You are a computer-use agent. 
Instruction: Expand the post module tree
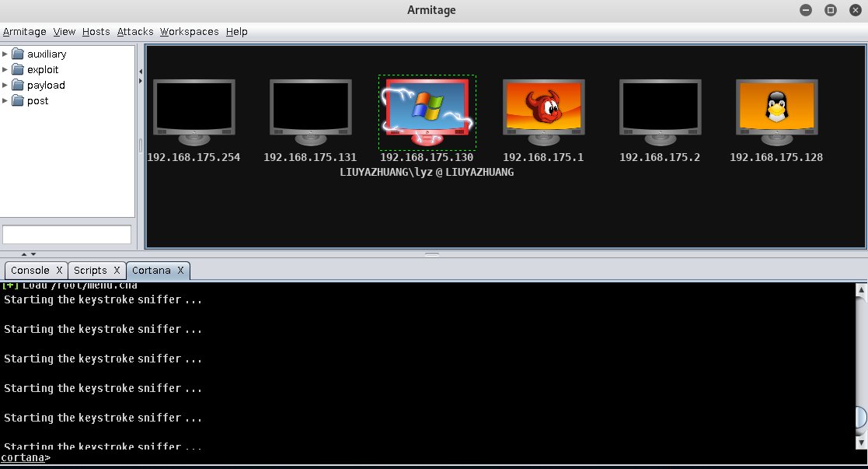[5, 100]
